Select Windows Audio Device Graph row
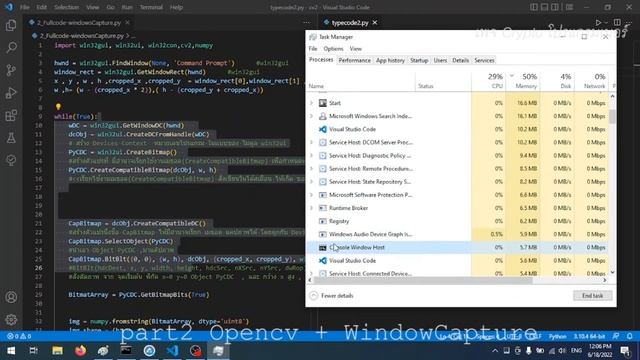Screen dimensions: 640x360 point(457,234)
